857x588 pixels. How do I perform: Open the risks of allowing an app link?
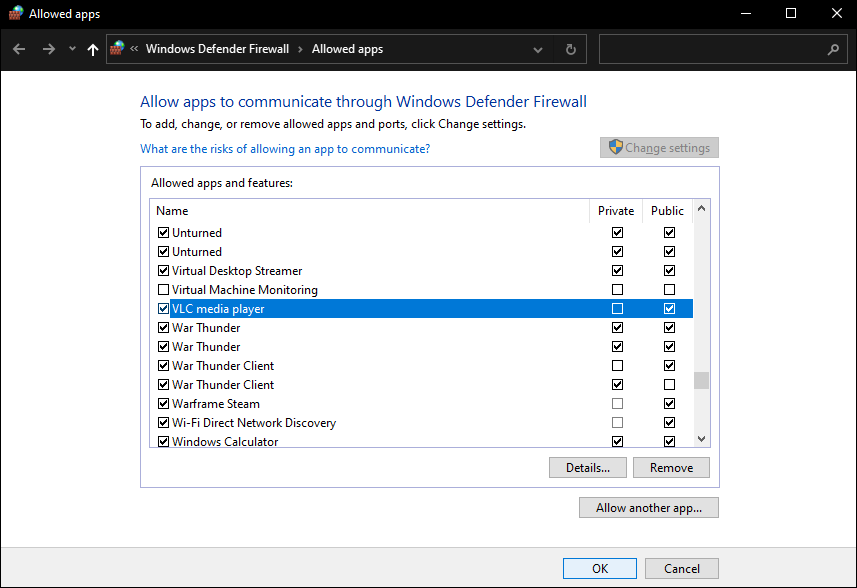click(x=285, y=149)
